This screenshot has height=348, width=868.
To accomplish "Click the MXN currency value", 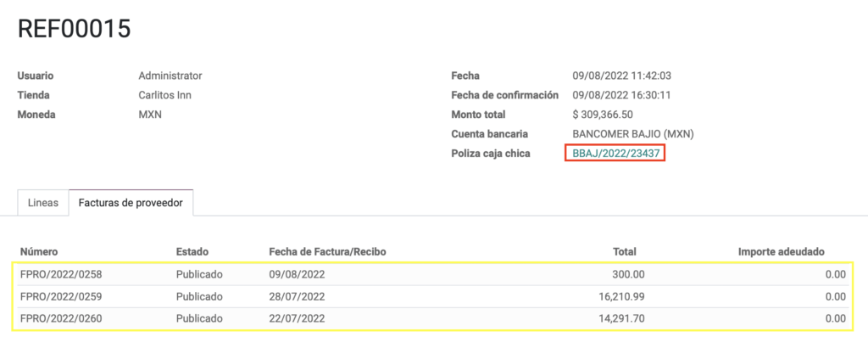I will point(150,115).
